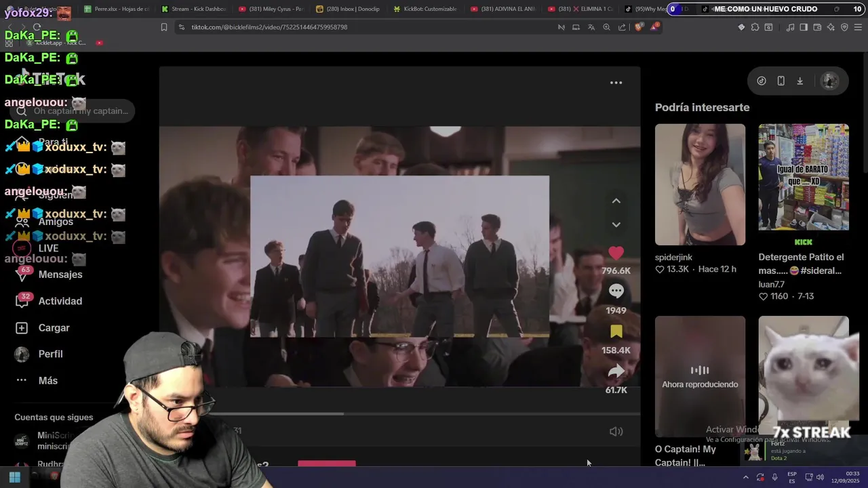The image size is (868, 488).
Task: Click the luan7.7 username link
Action: pyautogui.click(x=771, y=285)
